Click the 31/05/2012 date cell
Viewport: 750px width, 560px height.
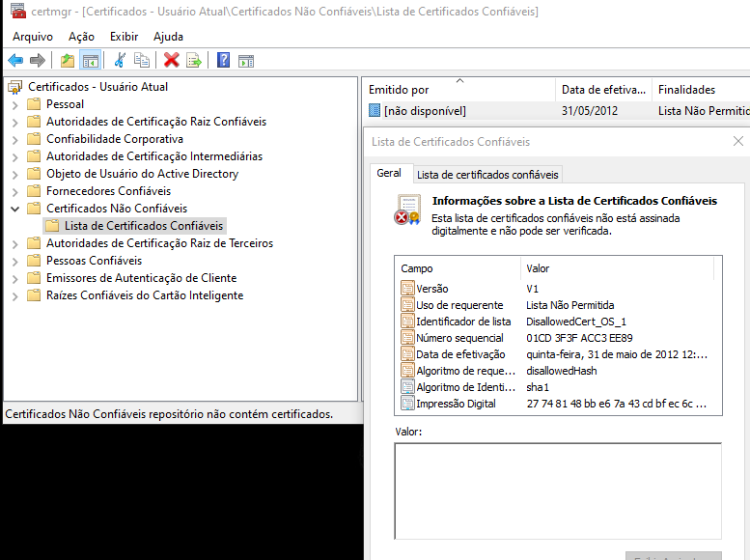[589, 111]
